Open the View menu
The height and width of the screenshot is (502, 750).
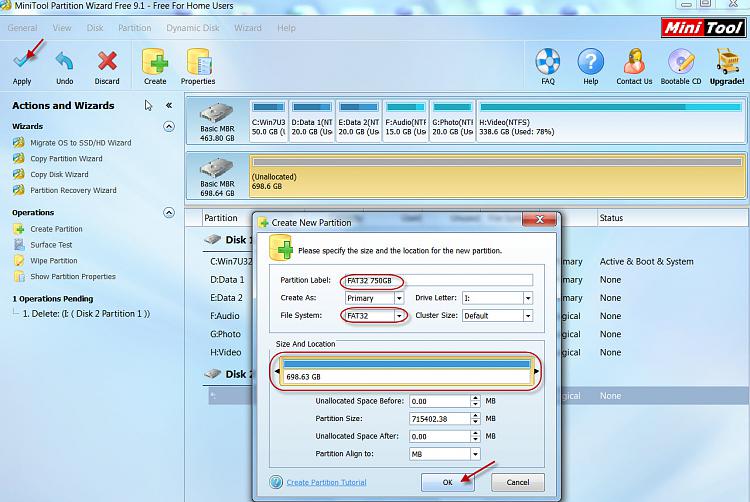[x=62, y=28]
